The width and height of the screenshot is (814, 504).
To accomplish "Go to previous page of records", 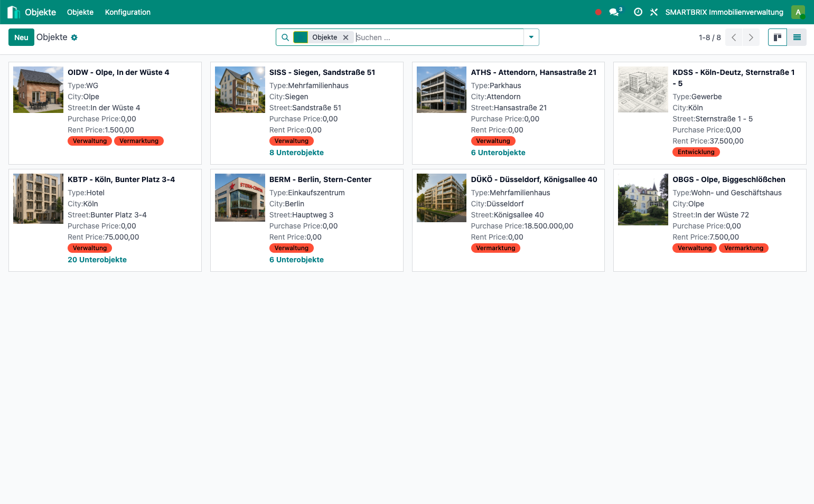I will click(x=734, y=37).
